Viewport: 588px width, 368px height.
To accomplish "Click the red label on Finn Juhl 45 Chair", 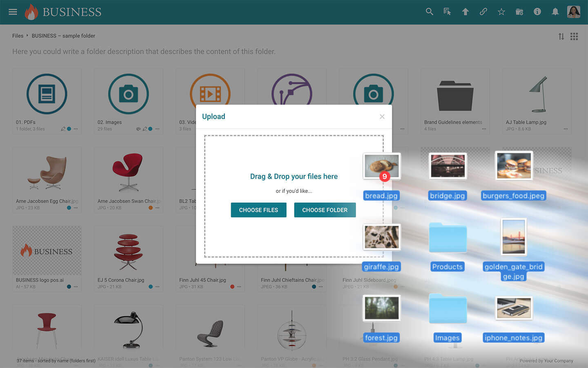I will point(232,287).
